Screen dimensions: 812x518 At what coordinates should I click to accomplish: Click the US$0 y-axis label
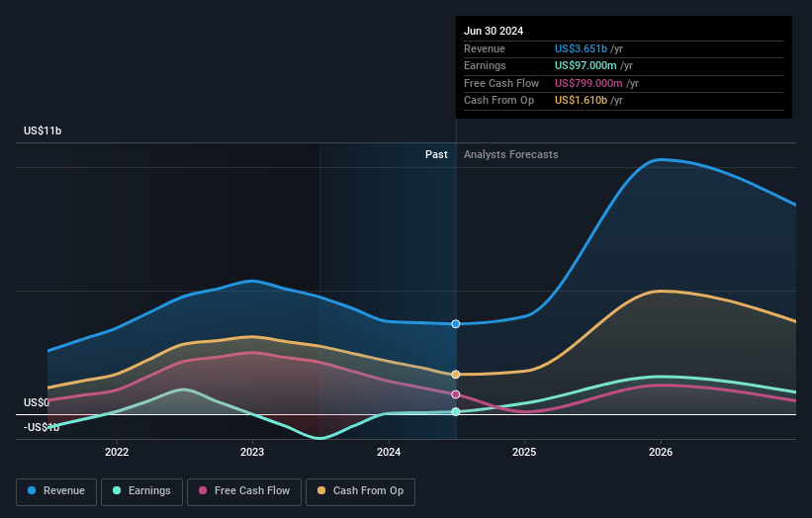(x=37, y=402)
